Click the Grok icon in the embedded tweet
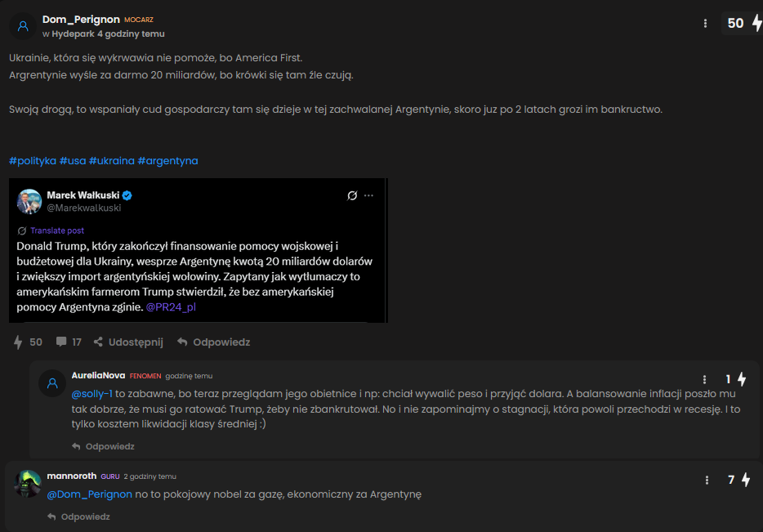This screenshot has width=763, height=532. [x=352, y=195]
